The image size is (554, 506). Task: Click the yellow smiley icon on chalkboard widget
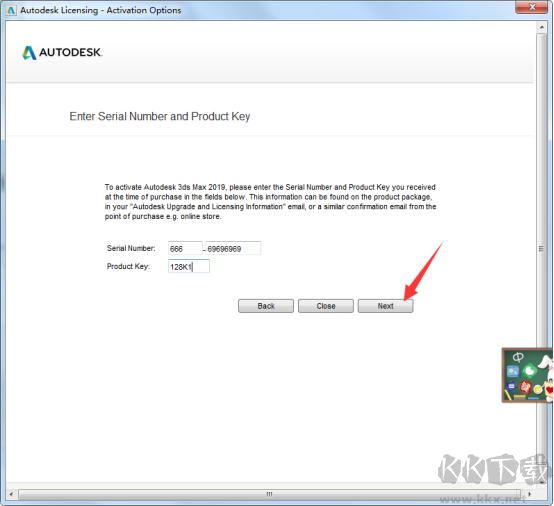pyautogui.click(x=537, y=389)
